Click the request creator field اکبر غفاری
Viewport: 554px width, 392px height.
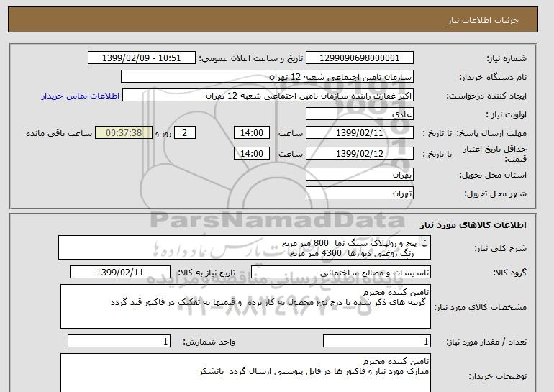(x=268, y=96)
